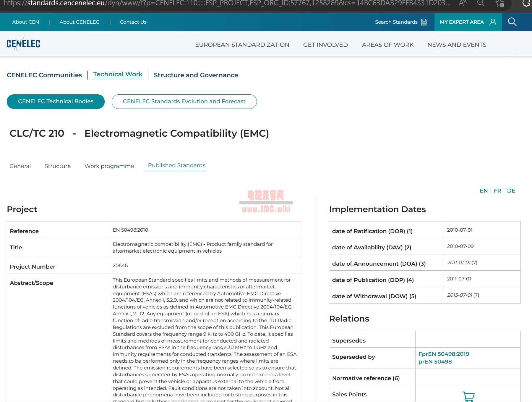Click Normative reference (6) label
Screen dimensions: 532x402
[x=366, y=378]
